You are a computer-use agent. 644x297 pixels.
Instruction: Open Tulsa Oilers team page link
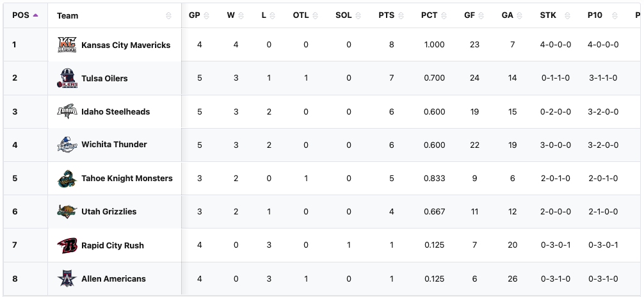pos(104,79)
